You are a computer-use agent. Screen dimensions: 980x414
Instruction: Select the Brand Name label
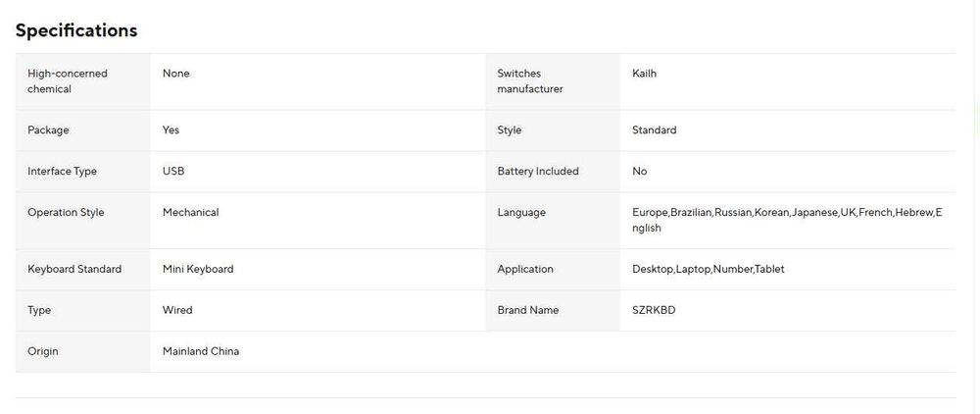pos(527,310)
